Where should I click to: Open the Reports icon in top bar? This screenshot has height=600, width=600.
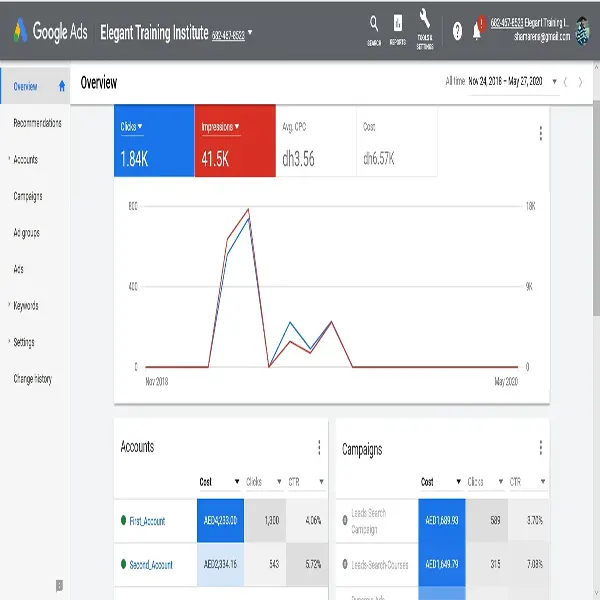[x=398, y=26]
